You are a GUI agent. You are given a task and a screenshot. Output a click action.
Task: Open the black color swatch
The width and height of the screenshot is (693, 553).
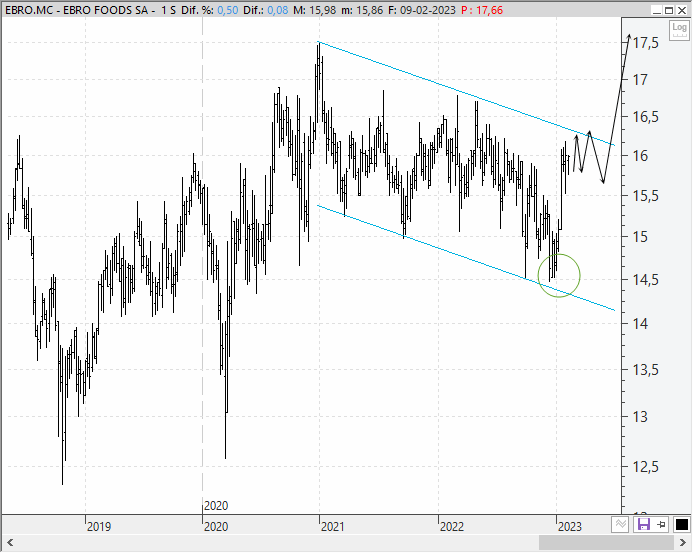tap(682, 525)
